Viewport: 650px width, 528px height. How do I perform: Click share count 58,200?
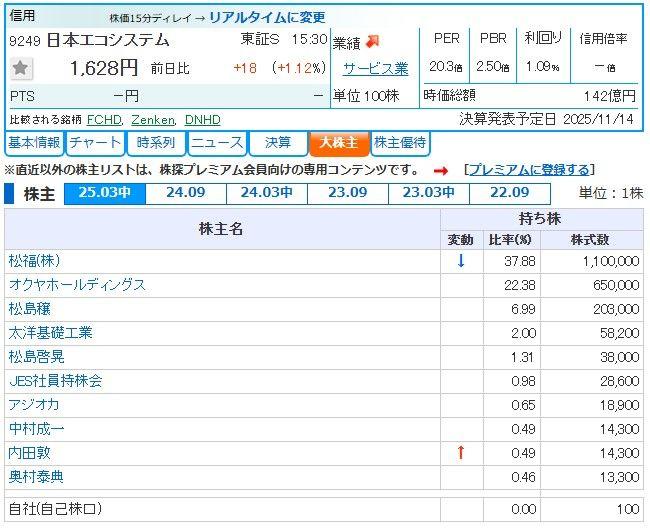[619, 333]
